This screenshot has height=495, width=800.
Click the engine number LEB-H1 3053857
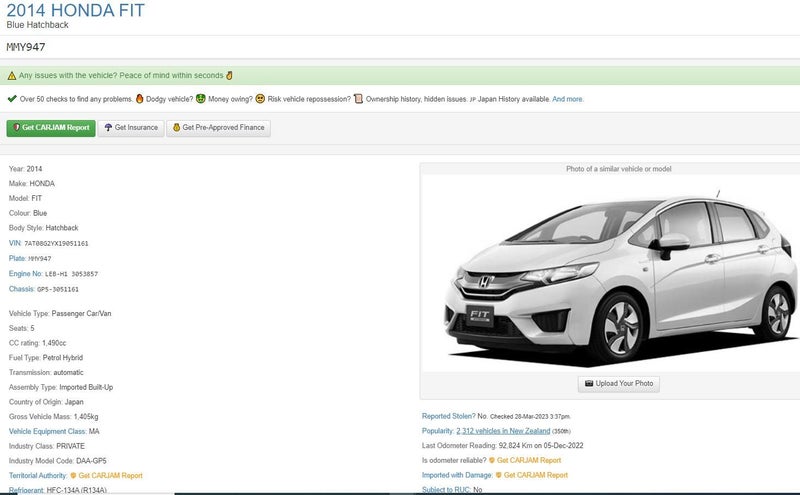click(71, 274)
